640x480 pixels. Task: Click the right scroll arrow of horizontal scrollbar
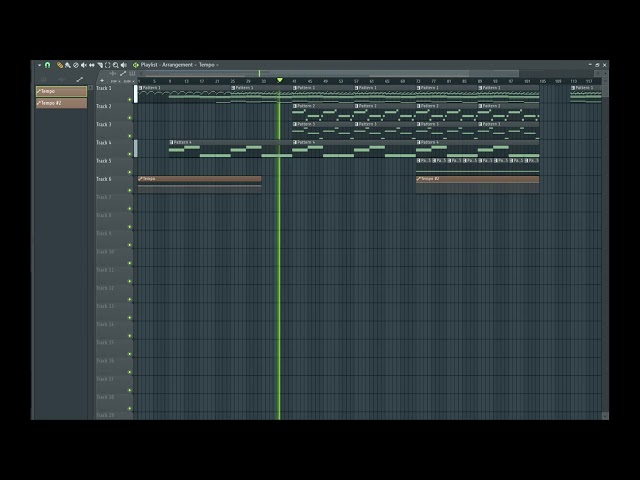coord(598,73)
